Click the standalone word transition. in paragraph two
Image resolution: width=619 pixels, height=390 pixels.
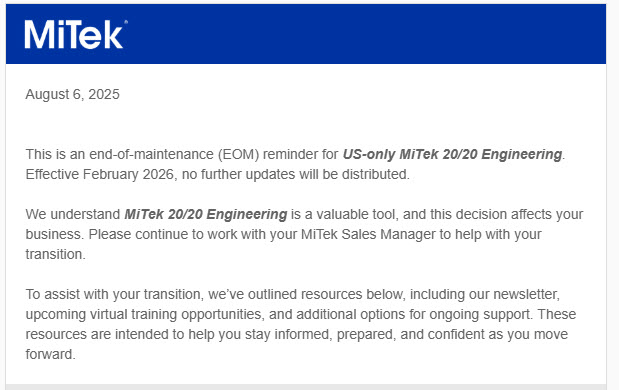coord(56,254)
